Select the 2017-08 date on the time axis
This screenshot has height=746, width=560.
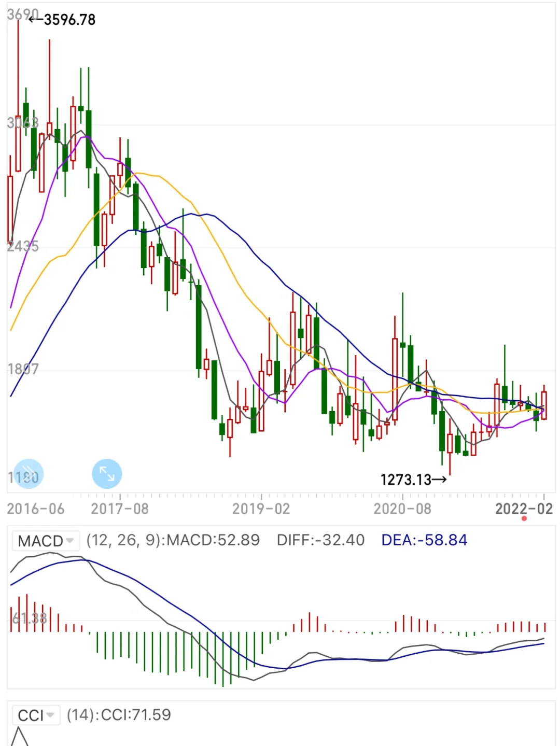(x=120, y=509)
